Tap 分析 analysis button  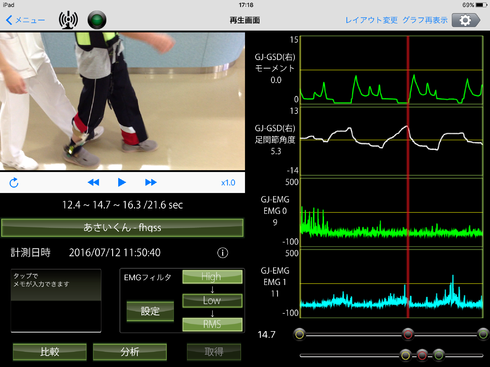coord(130,352)
